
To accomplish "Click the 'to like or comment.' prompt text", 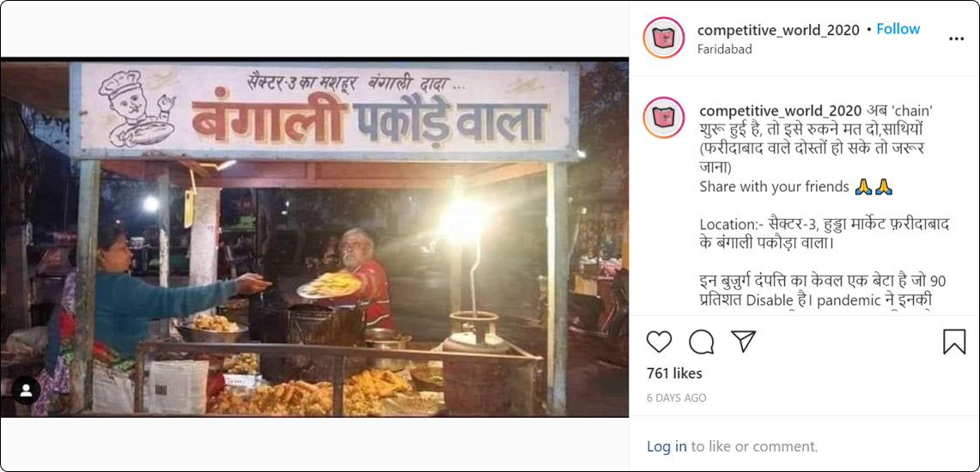I will click(x=754, y=446).
